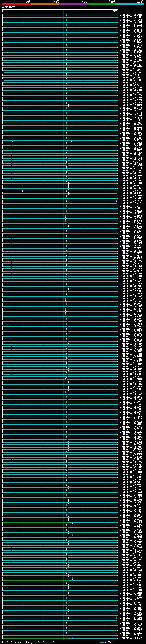Open hit UniRef100_B9GL18
Image resolution: width=146 pixels, height=644 pixels.
click(x=131, y=27)
